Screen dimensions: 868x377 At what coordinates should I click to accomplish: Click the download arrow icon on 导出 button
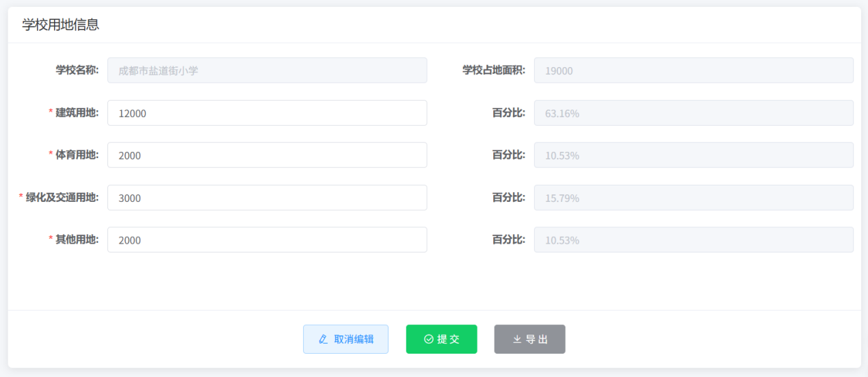point(517,339)
